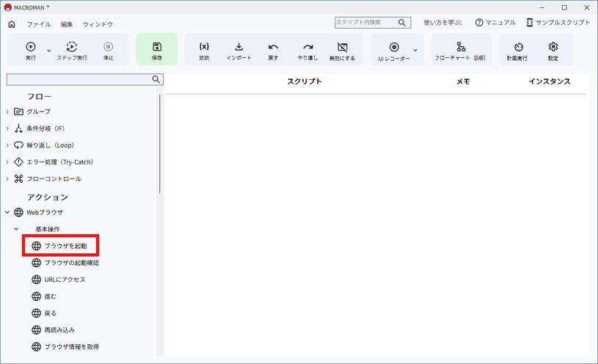The image size is (598, 364).
Task: Select 条件分岐 (IF) item
Action: (40, 128)
